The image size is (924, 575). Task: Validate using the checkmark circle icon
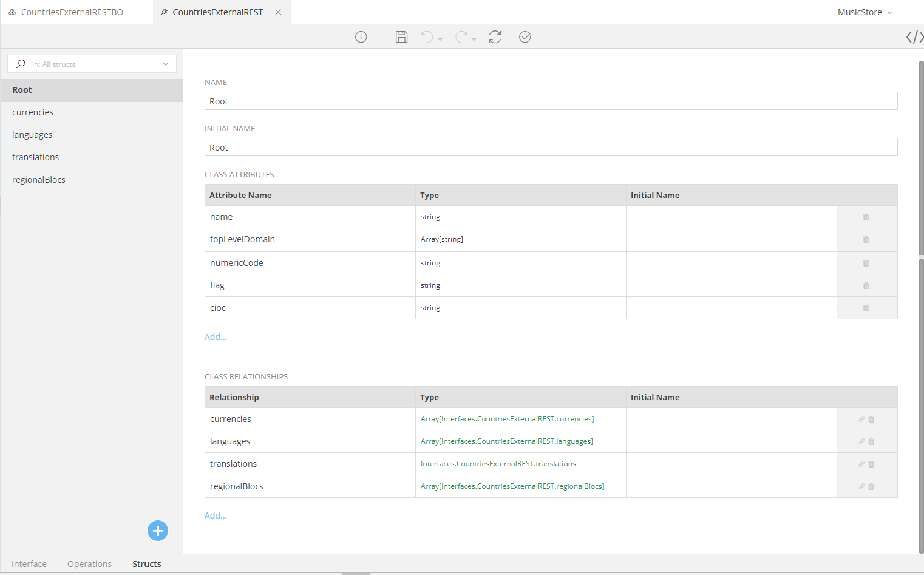coord(525,37)
